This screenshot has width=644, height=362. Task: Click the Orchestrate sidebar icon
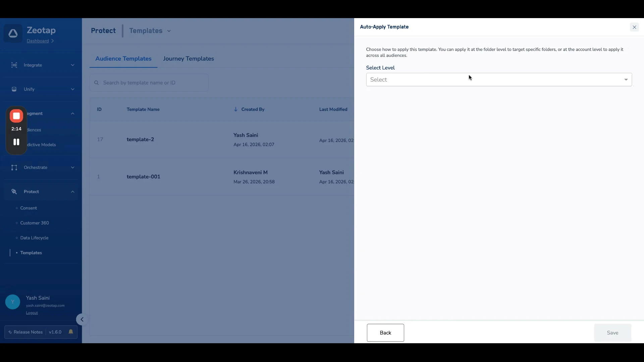coord(14,168)
